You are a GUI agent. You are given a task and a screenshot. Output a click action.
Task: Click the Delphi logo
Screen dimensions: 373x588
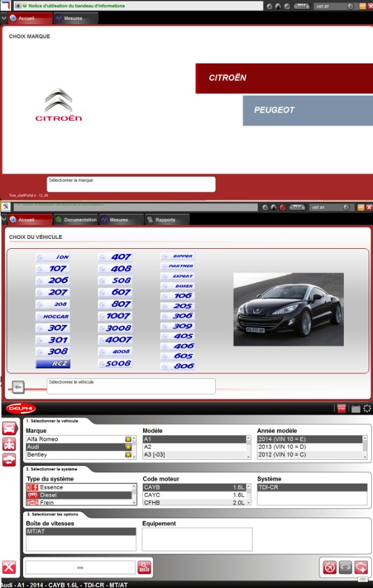(x=21, y=408)
